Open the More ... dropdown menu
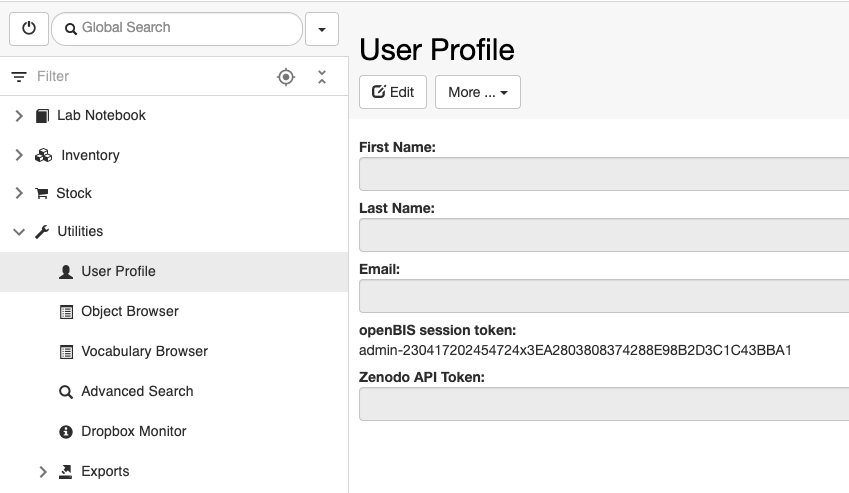The image size is (849, 493). [x=478, y=92]
